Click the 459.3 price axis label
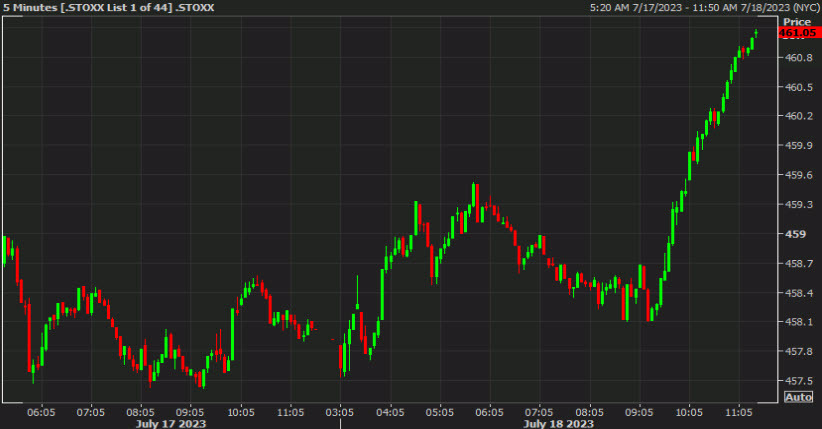Screen dimensions: 822x429 tap(798, 204)
